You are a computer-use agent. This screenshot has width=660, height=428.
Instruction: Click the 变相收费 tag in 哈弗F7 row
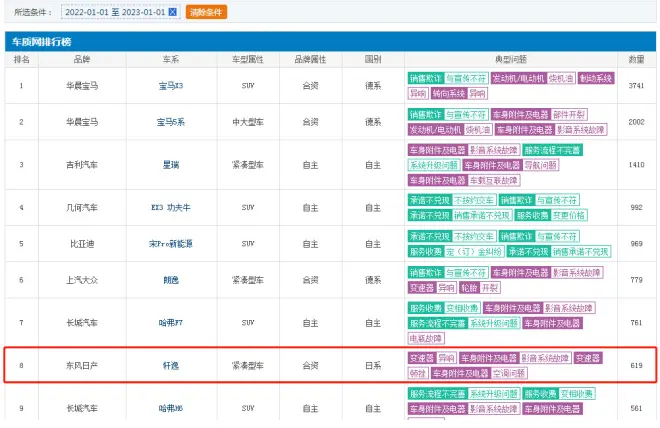[462, 308]
